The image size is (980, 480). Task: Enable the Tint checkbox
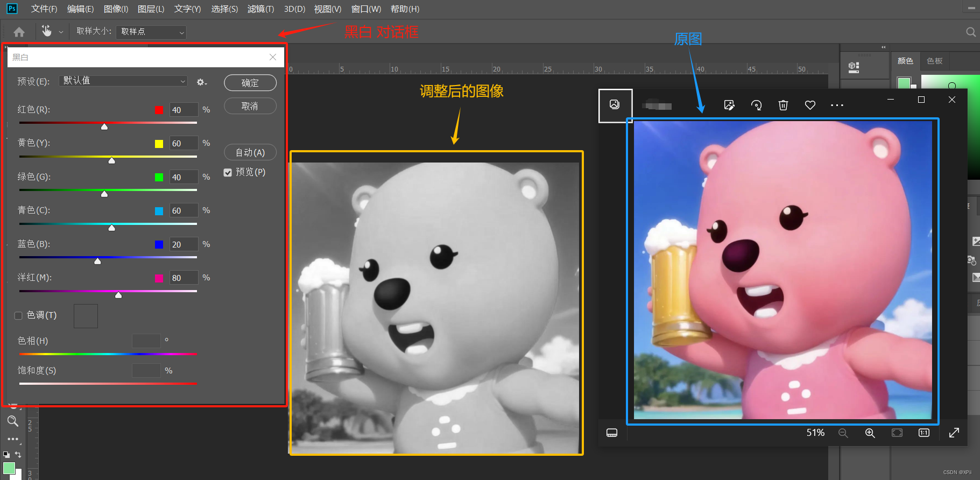pyautogui.click(x=18, y=315)
